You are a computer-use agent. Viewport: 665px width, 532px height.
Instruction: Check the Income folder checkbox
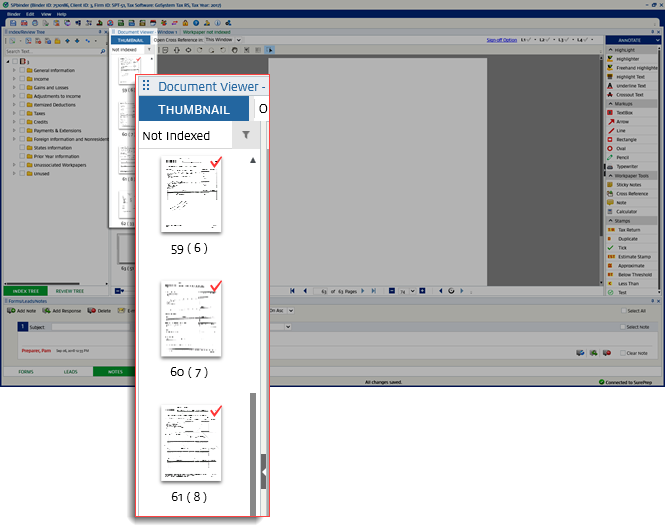22,79
